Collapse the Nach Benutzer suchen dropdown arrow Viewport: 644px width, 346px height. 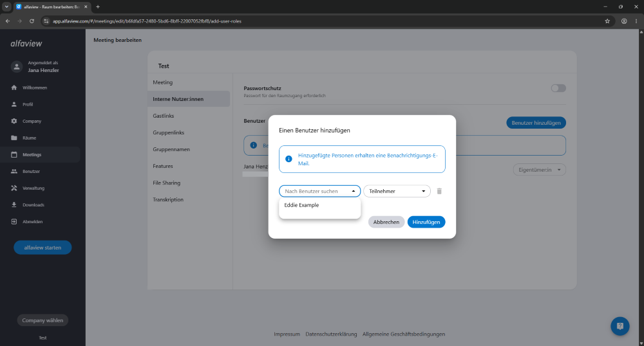[353, 191]
